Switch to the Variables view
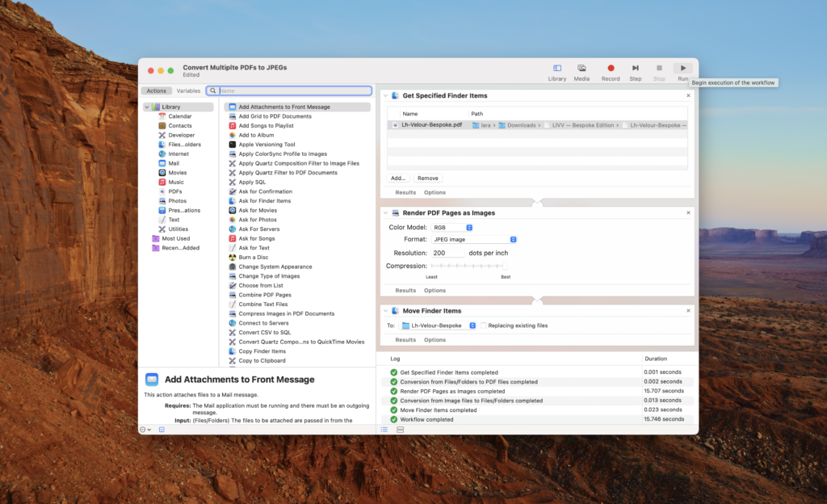This screenshot has height=504, width=827. 188,91
